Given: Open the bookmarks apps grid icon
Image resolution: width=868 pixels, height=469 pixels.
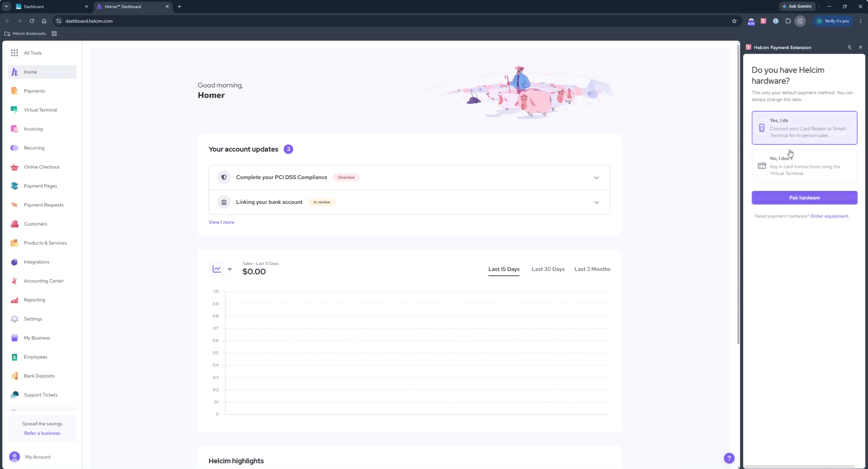Looking at the screenshot, I should click(54, 34).
